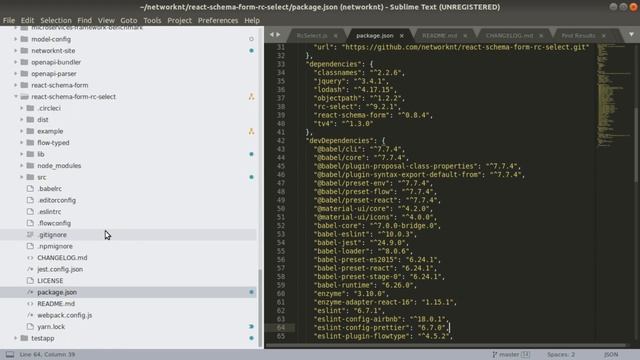The height and width of the screenshot is (360, 640).
Task: Change syntax via JSON status item
Action: [611, 354]
